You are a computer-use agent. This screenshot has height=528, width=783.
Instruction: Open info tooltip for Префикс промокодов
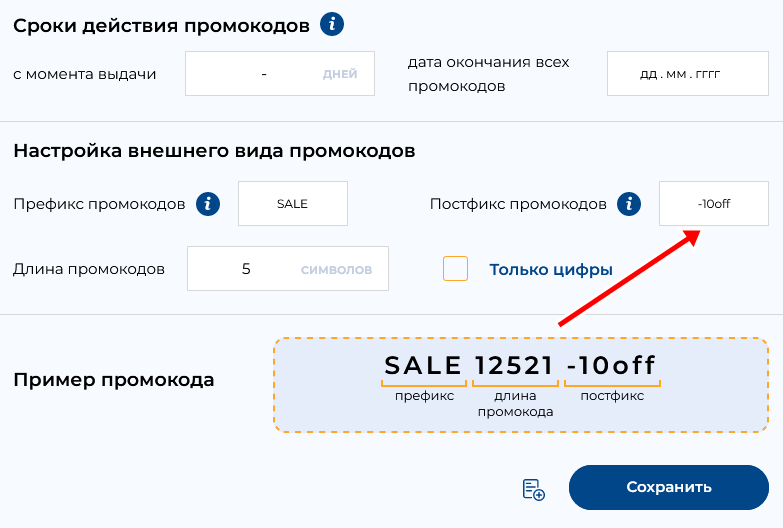point(208,204)
